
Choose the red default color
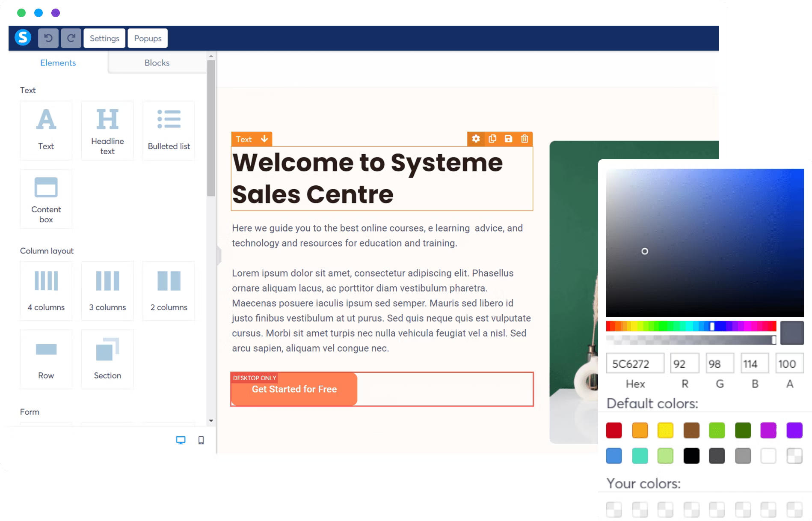[x=614, y=430]
